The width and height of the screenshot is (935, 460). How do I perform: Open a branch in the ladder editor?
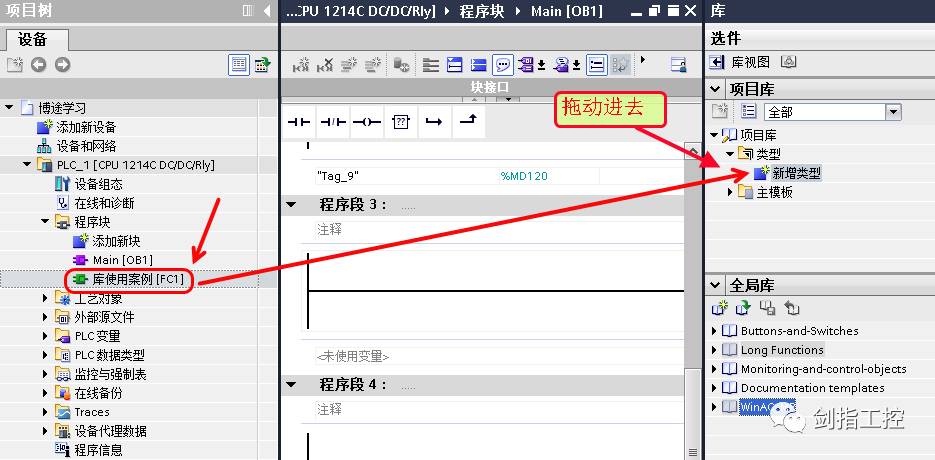434,122
